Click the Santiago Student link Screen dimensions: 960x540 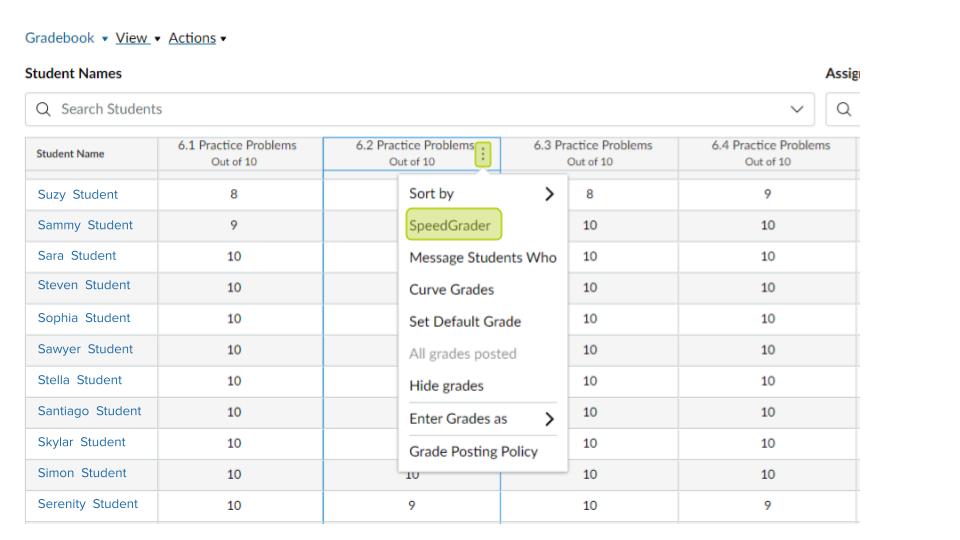pyautogui.click(x=90, y=411)
